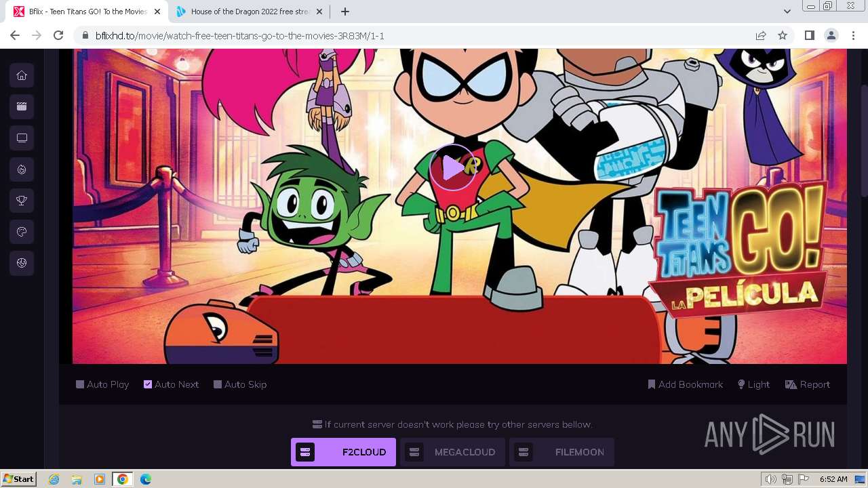The height and width of the screenshot is (488, 868).
Task: Open Chrome three-dot menu
Action: [x=852, y=35]
